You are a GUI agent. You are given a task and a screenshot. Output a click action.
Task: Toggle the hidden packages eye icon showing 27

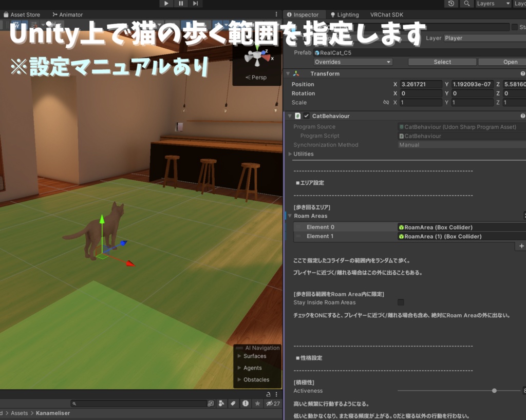coord(273,403)
